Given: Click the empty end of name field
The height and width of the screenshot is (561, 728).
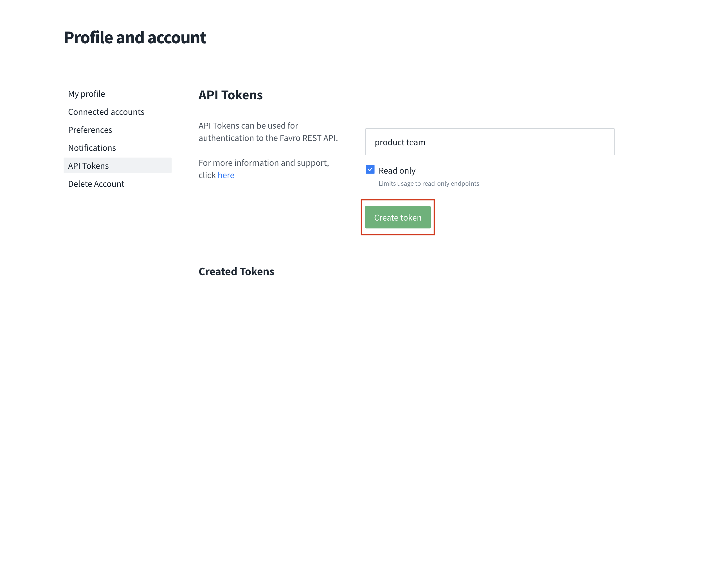Looking at the screenshot, I should pyautogui.click(x=520, y=142).
